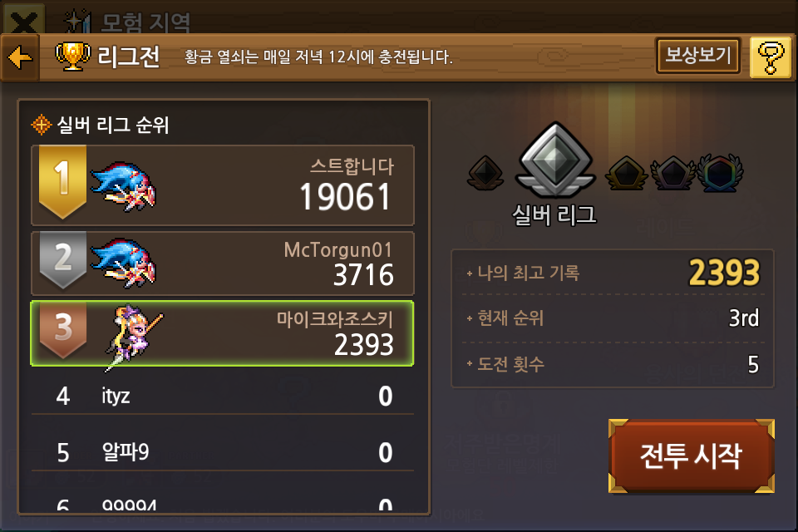Click the blue dragon character of rank 1
The image size is (798, 532).
[x=124, y=186]
